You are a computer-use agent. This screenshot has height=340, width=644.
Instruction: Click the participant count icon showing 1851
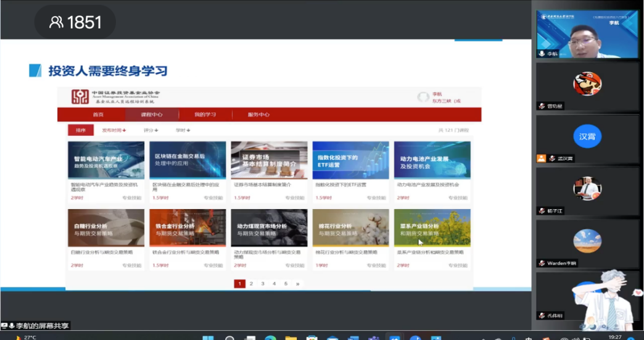coord(57,23)
